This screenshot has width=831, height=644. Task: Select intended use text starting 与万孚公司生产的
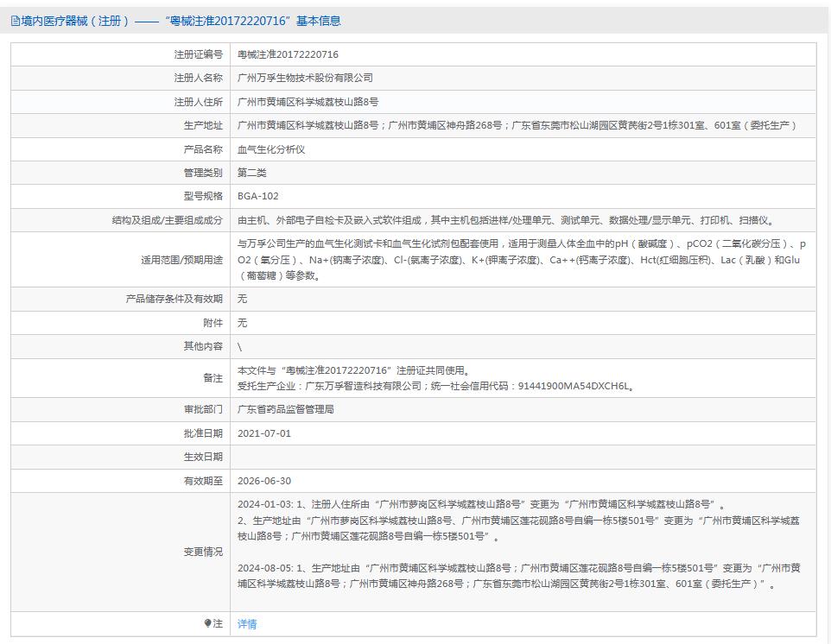click(x=522, y=260)
